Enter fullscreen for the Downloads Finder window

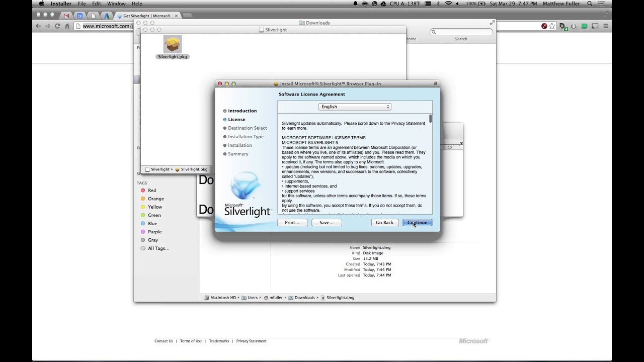492,23
